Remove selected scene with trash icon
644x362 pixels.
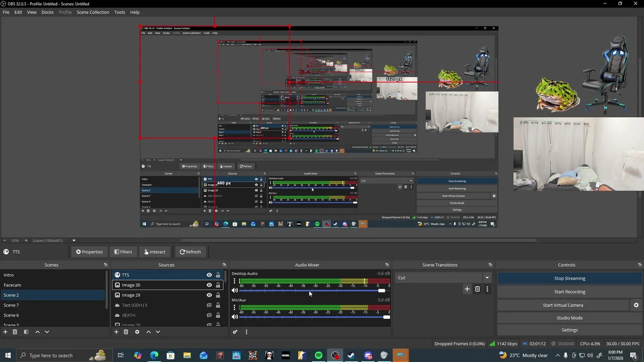pos(15,332)
